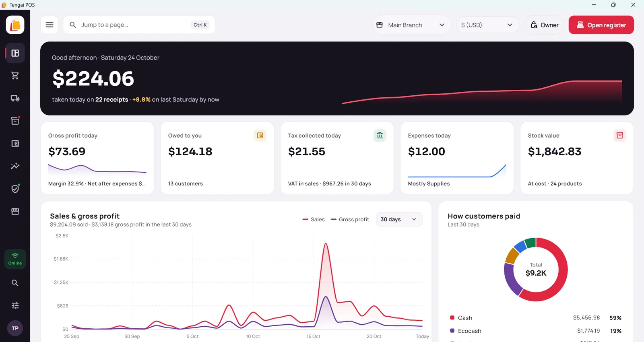Click the 22 receipts text
The width and height of the screenshot is (644, 342).
112,99
